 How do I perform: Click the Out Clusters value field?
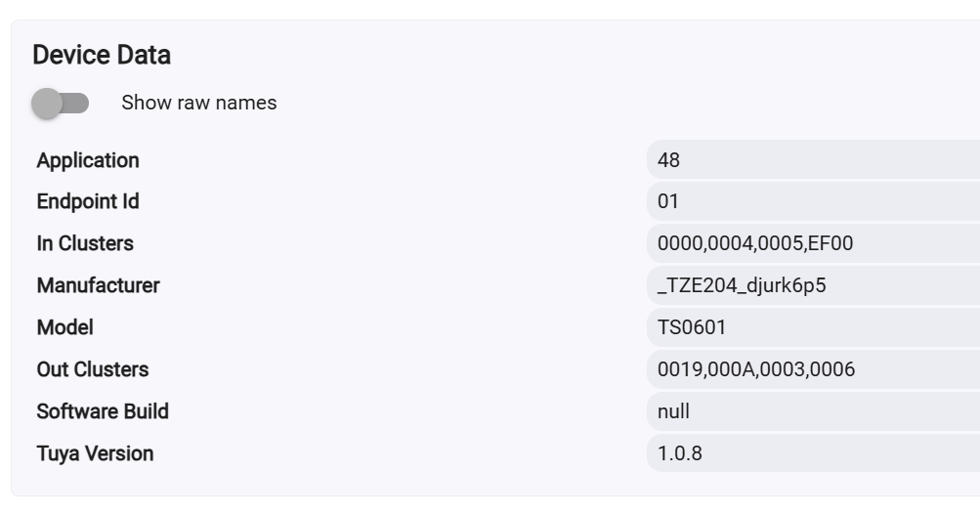coord(811,369)
